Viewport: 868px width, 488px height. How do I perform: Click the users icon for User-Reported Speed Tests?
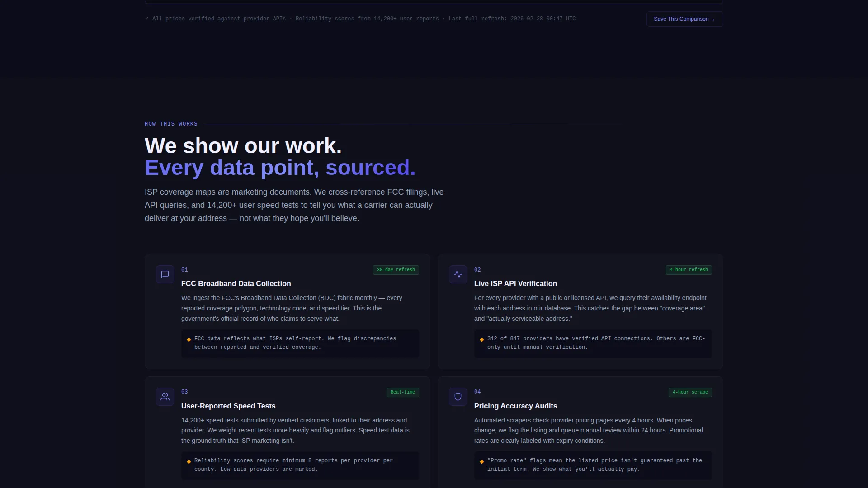[165, 397]
